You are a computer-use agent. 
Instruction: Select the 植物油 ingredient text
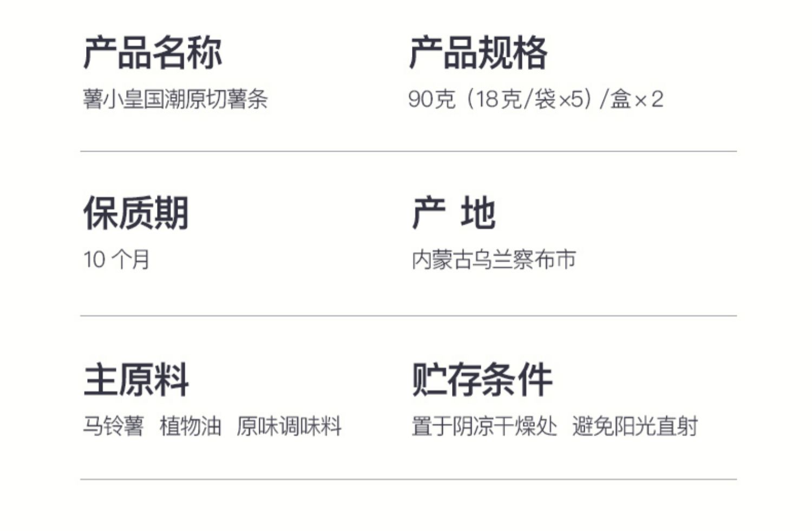(x=191, y=426)
